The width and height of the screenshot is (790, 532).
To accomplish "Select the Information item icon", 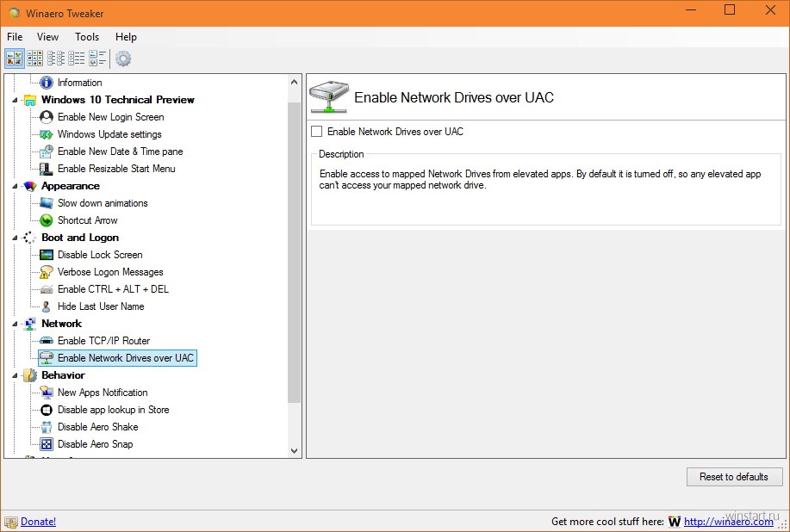I will [47, 83].
